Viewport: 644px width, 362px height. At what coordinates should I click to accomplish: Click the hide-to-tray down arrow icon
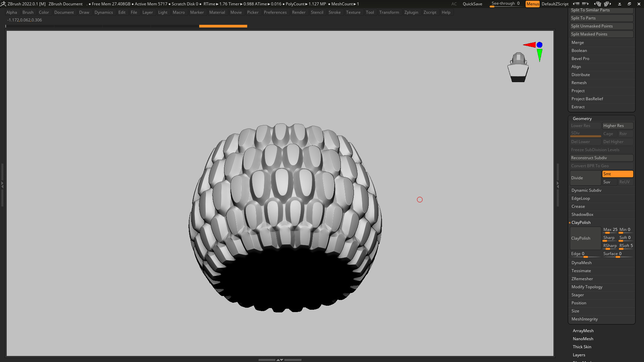[620, 4]
